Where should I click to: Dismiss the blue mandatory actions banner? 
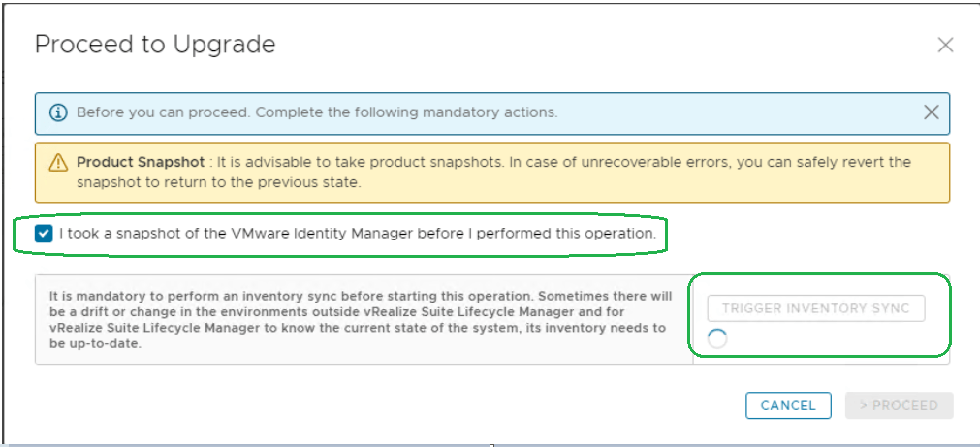point(931,112)
